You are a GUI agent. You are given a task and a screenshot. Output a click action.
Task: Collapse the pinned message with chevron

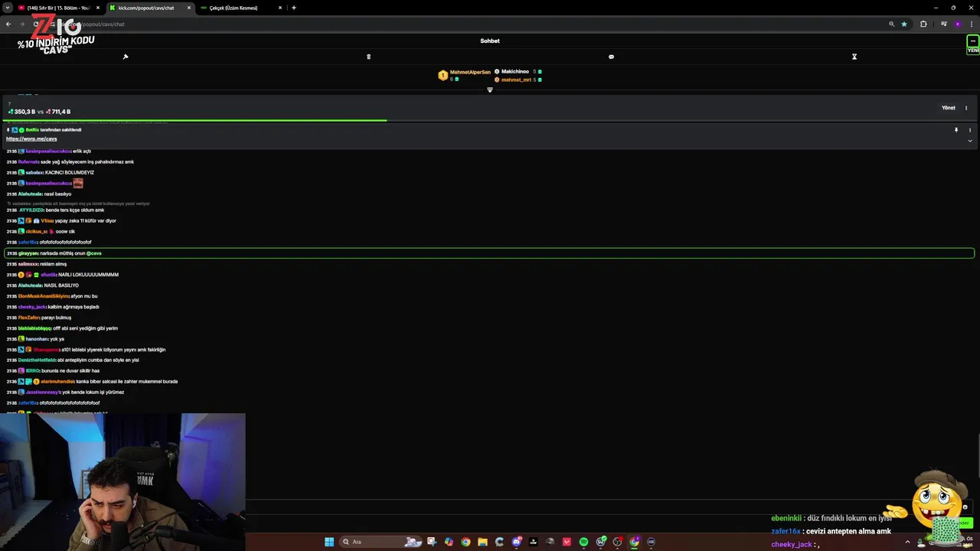(970, 140)
